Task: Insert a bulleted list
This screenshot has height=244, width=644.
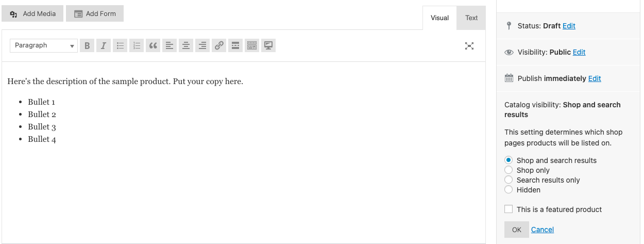Action: pos(120,45)
